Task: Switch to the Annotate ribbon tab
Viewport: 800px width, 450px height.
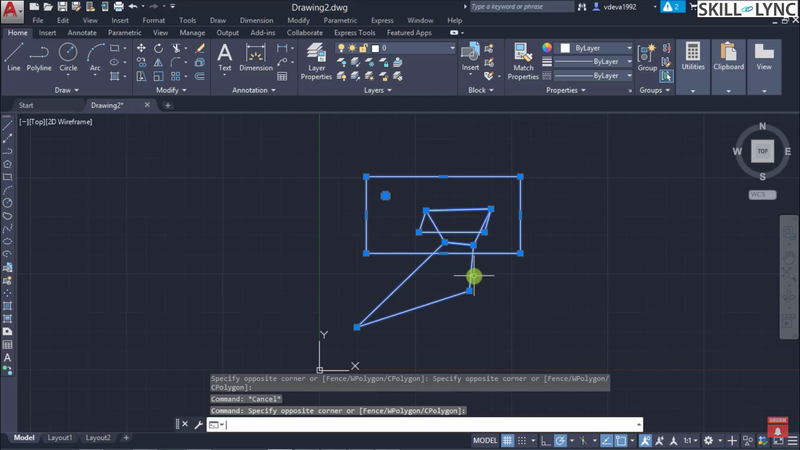Action: 82,32
